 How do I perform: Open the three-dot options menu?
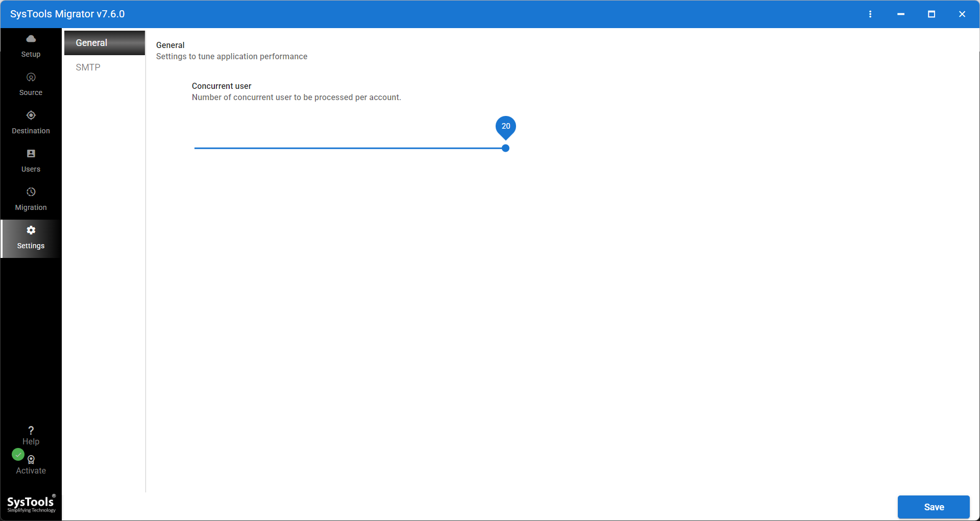[x=871, y=14]
